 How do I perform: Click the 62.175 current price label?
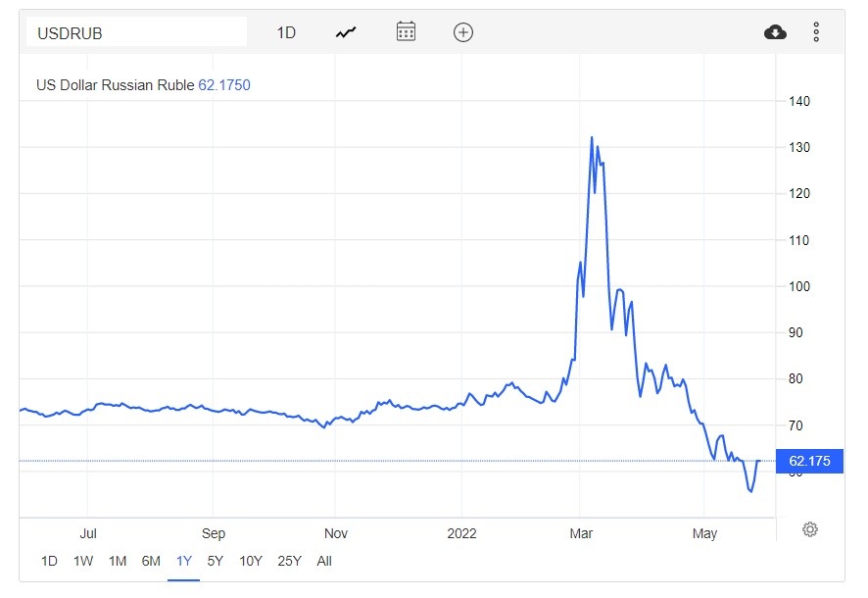tap(809, 461)
